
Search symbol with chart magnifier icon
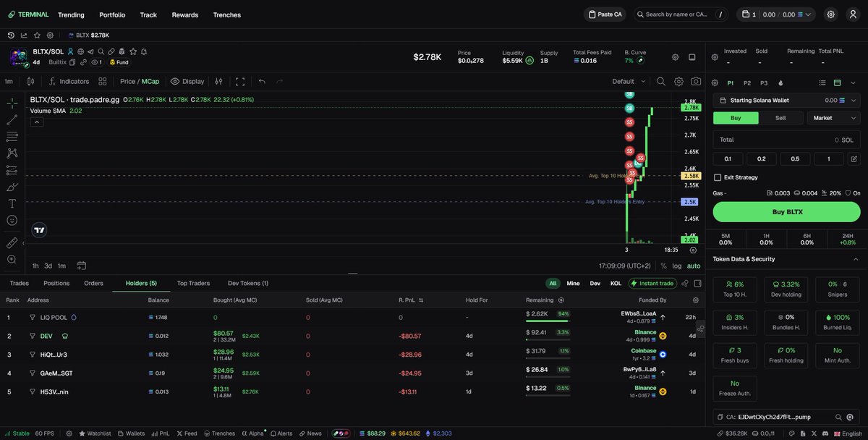tap(661, 81)
